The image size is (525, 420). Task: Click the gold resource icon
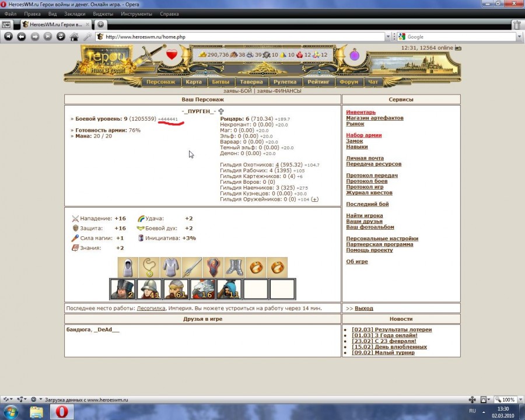pyautogui.click(x=202, y=54)
